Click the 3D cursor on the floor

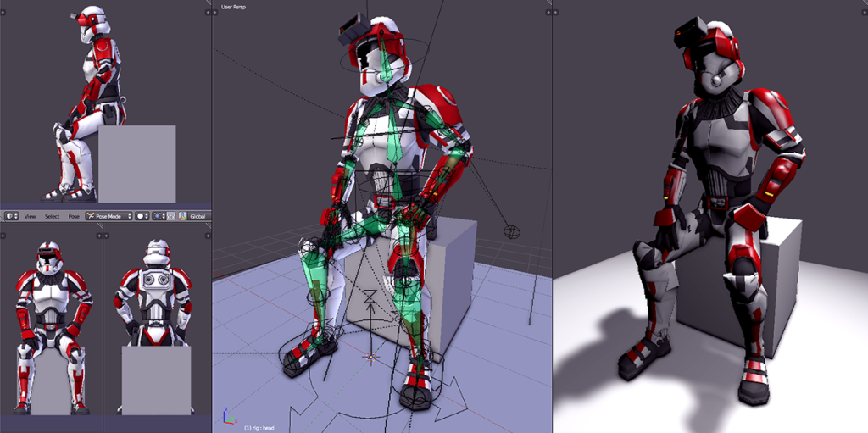coord(370,357)
